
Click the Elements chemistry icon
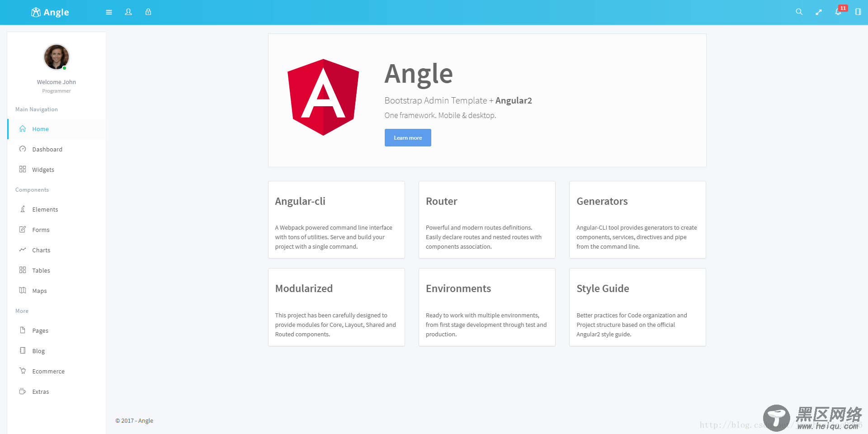(23, 209)
